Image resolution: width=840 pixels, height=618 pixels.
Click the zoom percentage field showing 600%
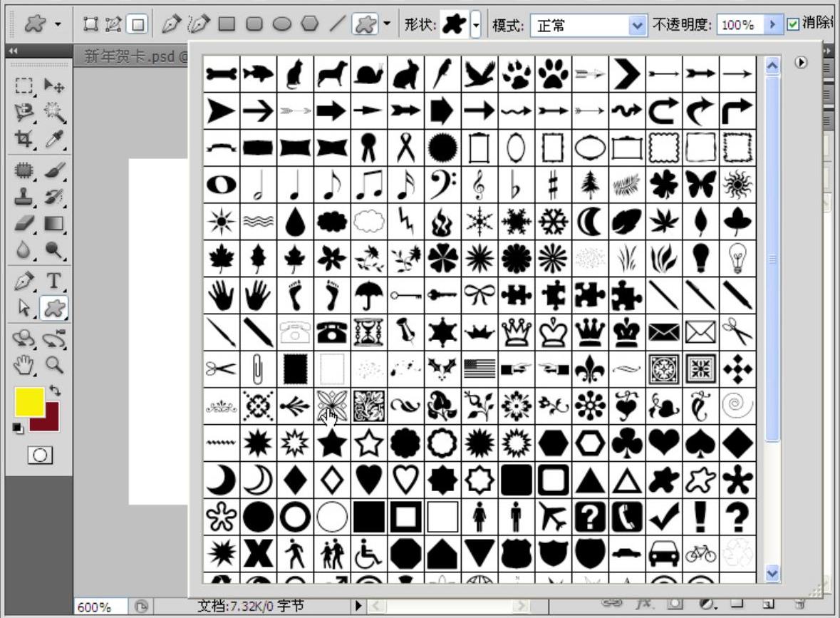pos(100,607)
